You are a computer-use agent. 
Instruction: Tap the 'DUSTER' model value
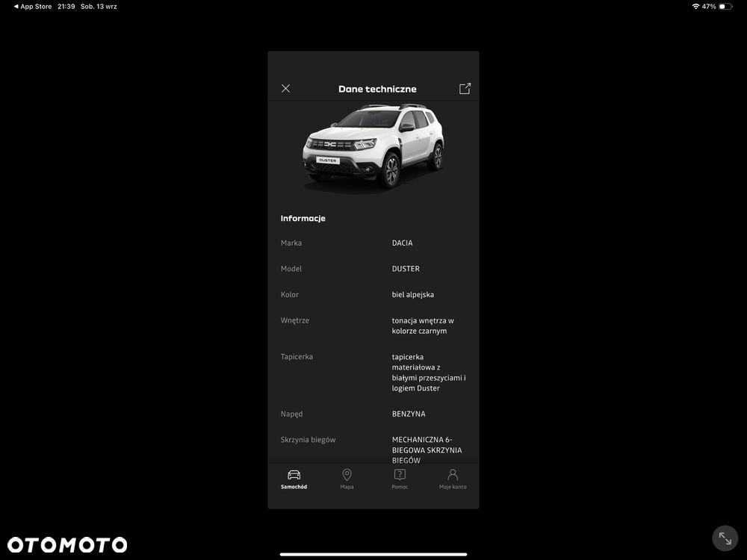[406, 269]
